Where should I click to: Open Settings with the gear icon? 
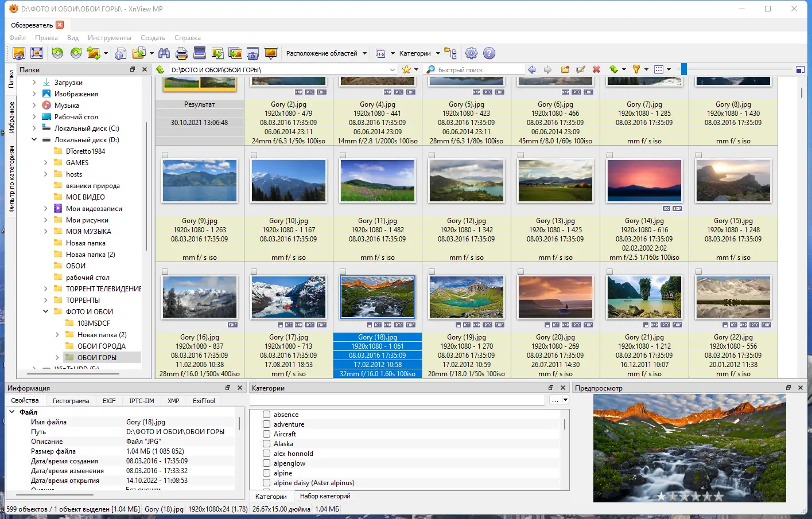pos(471,53)
